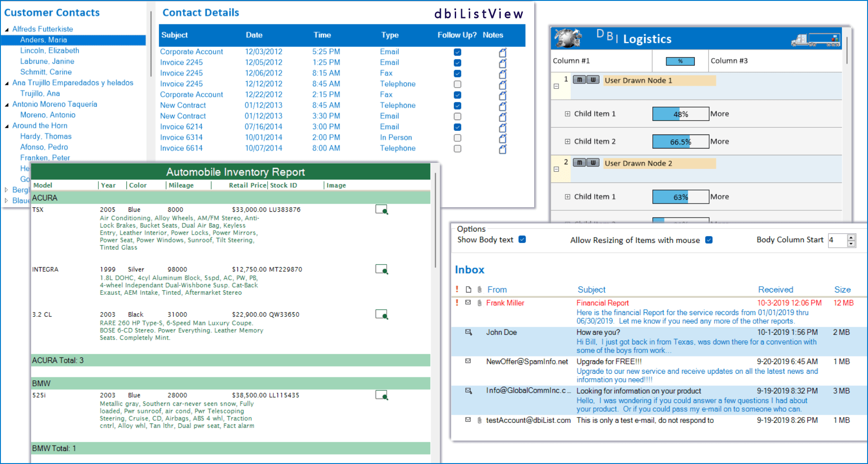Image resolution: width=868 pixels, height=464 pixels.
Task: Uncheck the Show Body text option
Action: pyautogui.click(x=522, y=240)
